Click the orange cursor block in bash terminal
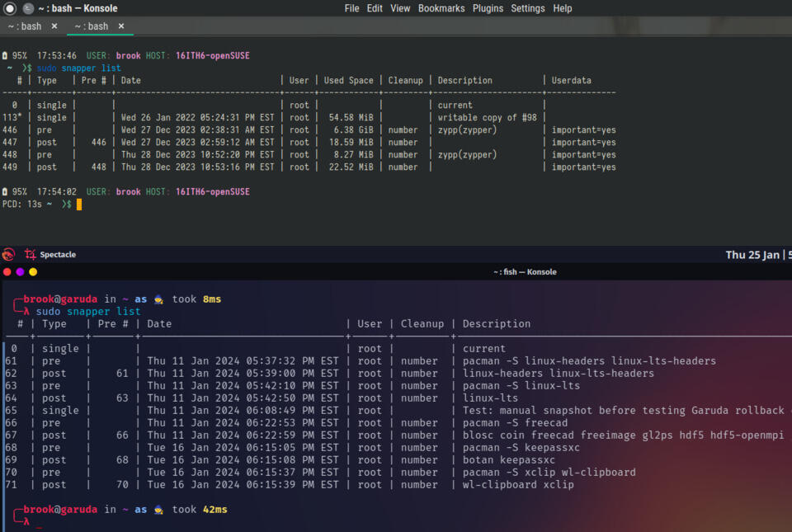 click(79, 205)
